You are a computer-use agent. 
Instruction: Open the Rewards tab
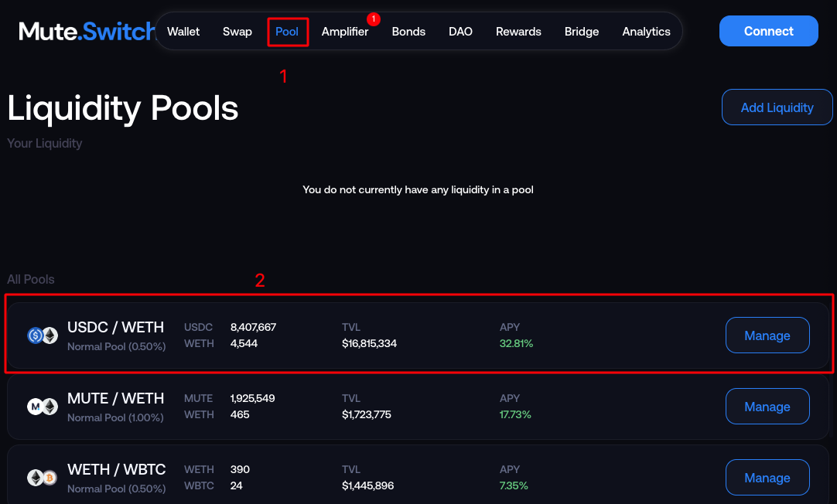tap(518, 32)
